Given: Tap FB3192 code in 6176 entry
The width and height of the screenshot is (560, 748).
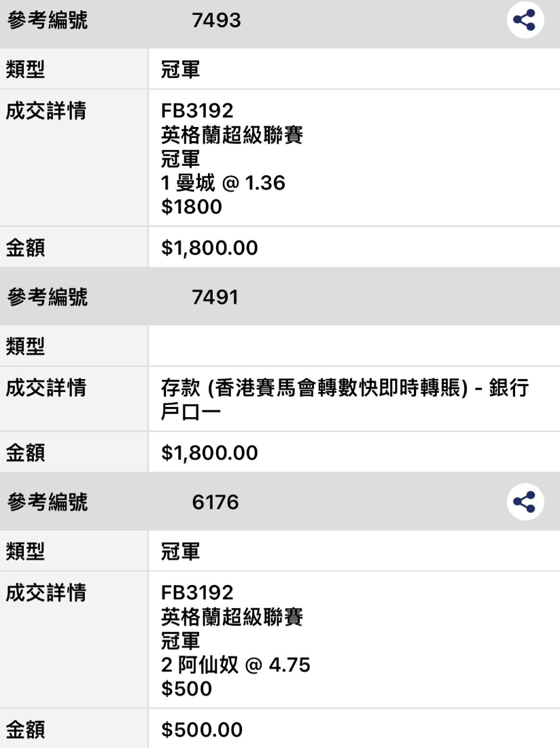Looking at the screenshot, I should coord(197,592).
